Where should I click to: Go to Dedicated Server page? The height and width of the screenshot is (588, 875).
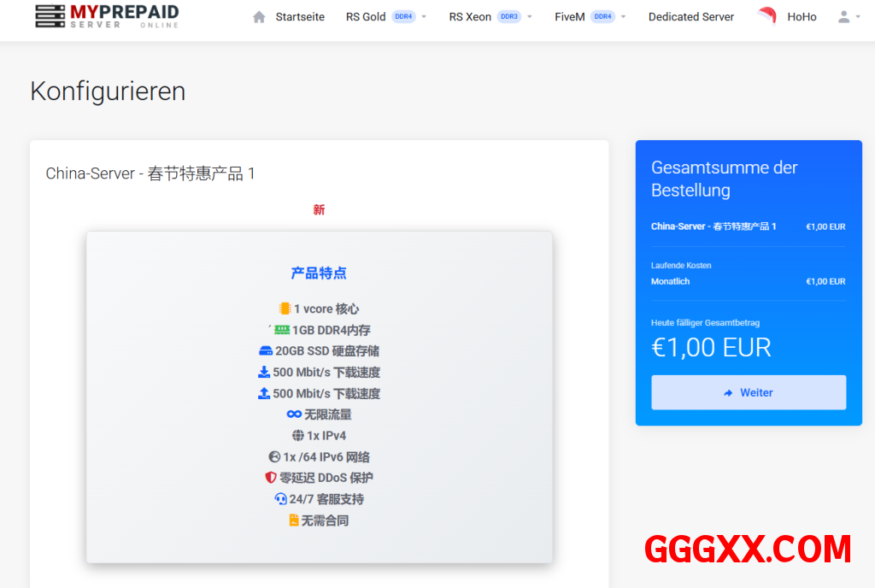(x=690, y=17)
